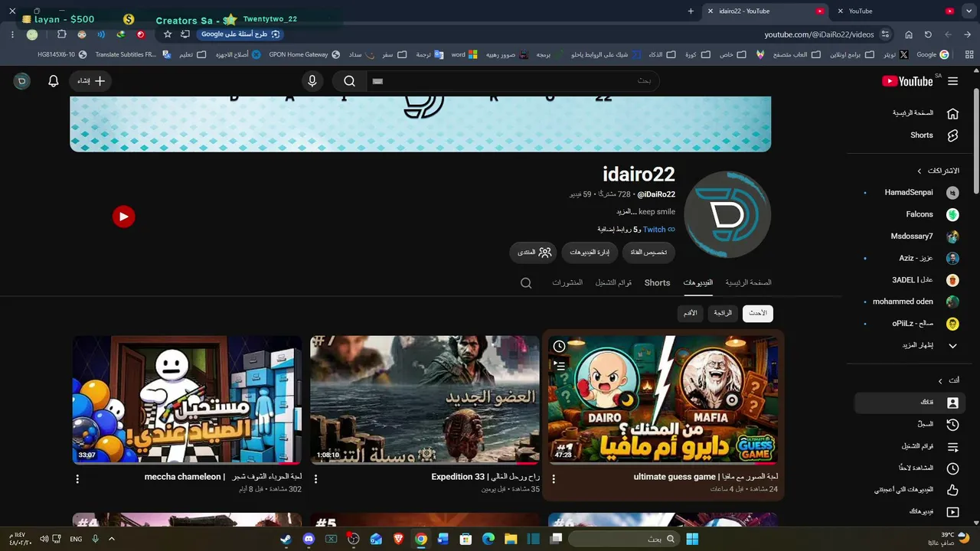Viewport: 980px width, 551px height.
Task: Open the Windows Start menu
Action: tap(692, 539)
